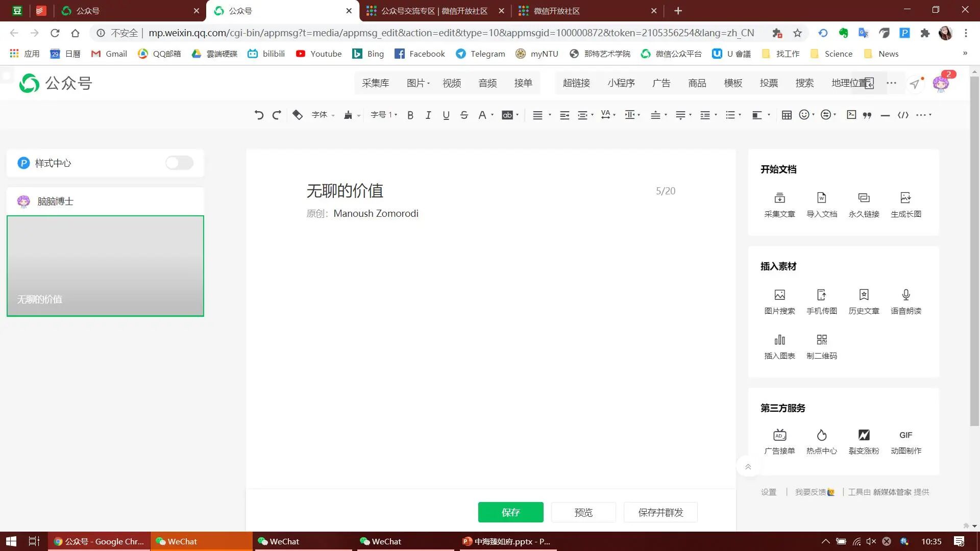Insert a blockquote
Viewport: 980px width, 551px height.
pyautogui.click(x=867, y=115)
